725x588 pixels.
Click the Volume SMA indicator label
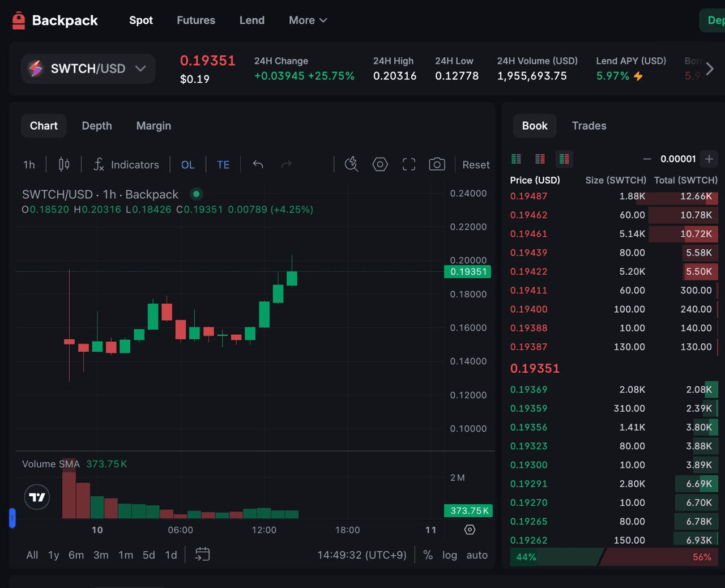pos(51,464)
